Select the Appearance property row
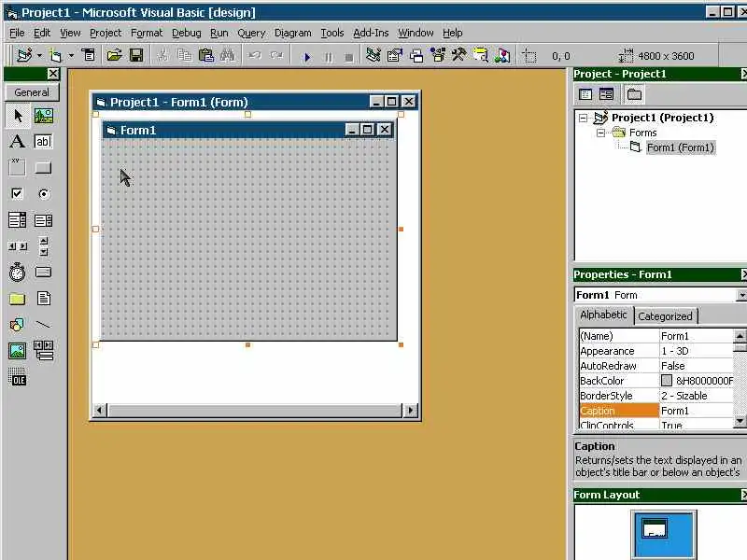 656,351
